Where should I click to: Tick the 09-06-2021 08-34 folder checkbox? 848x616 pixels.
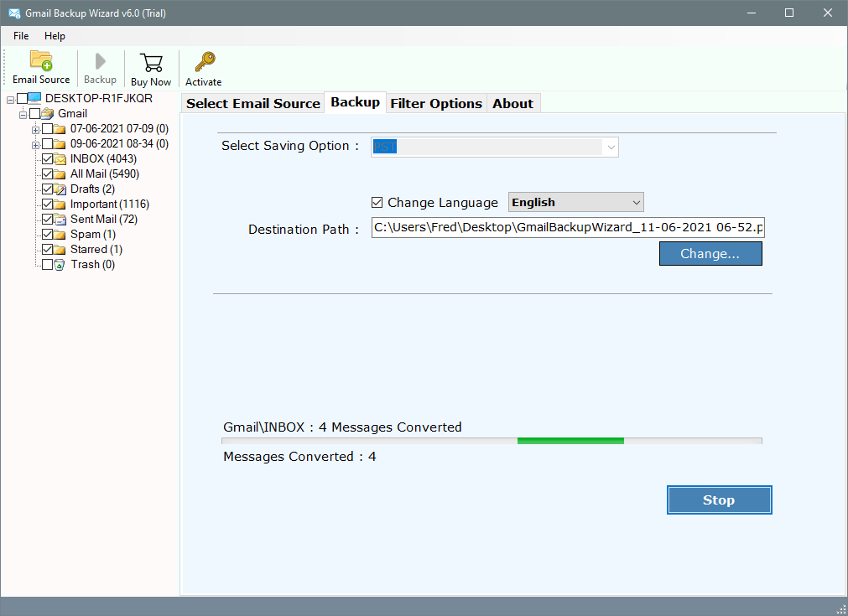pos(48,144)
